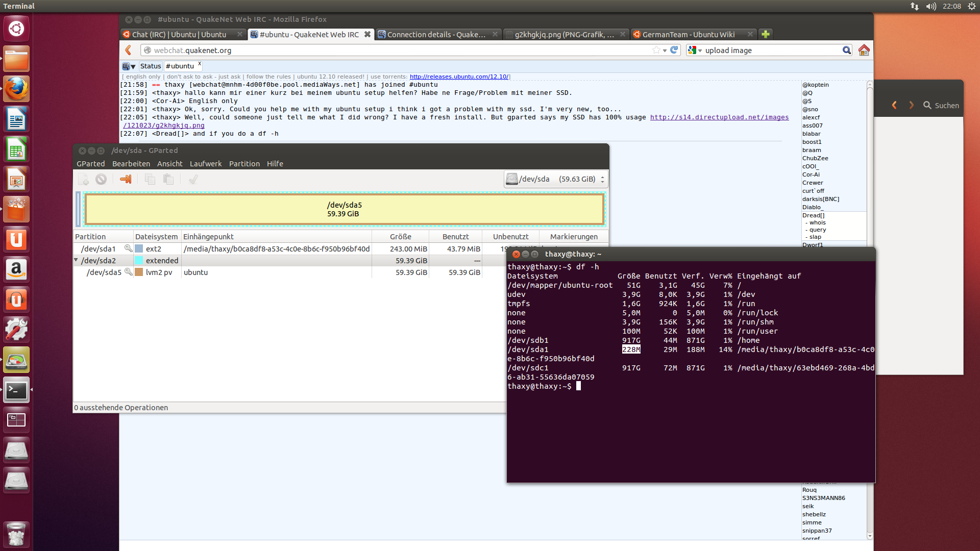The width and height of the screenshot is (980, 551).
Task: Click whois under Dread[] nick
Action: tap(817, 222)
